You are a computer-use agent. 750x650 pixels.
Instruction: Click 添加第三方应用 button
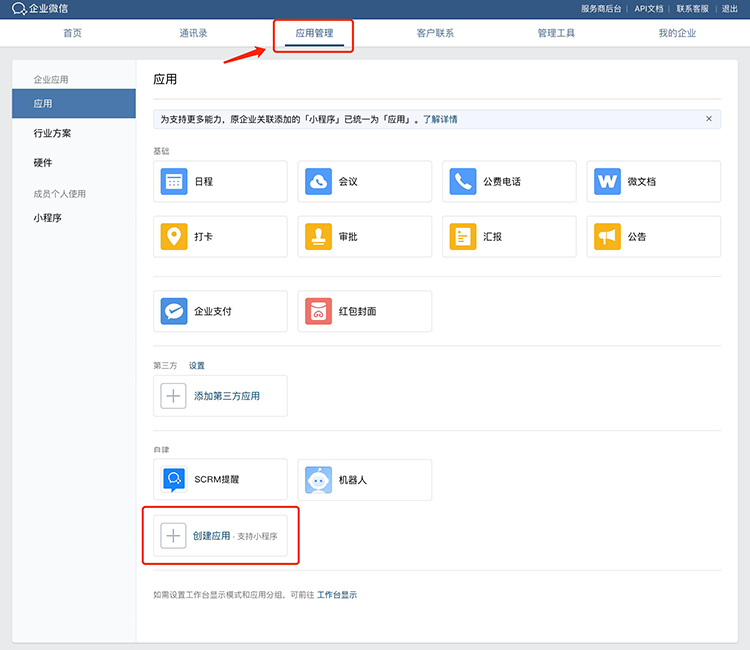(226, 396)
